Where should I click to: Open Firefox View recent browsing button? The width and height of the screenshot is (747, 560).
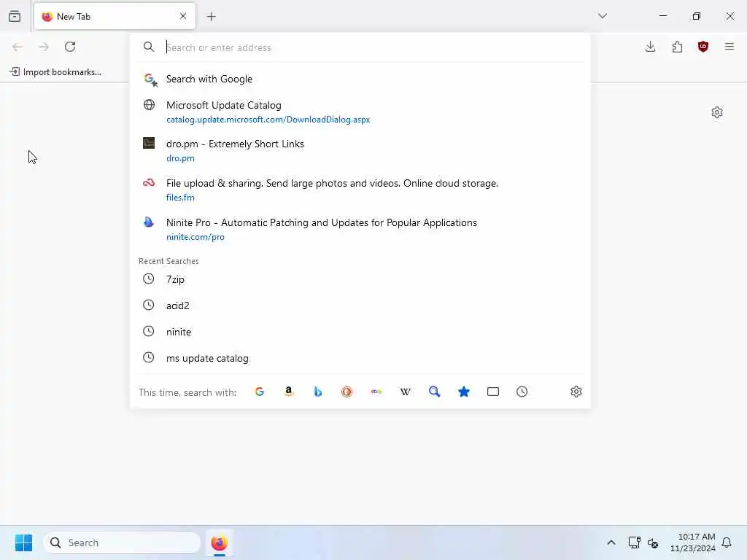pyautogui.click(x=15, y=16)
